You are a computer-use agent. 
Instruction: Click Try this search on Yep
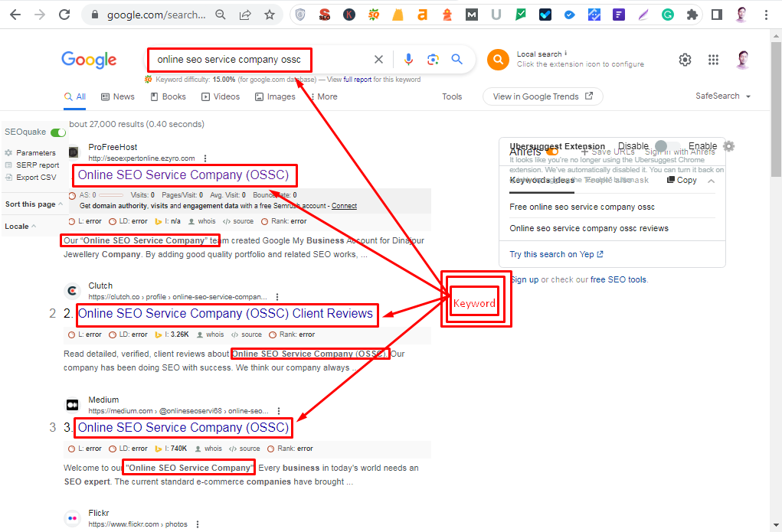(x=556, y=254)
